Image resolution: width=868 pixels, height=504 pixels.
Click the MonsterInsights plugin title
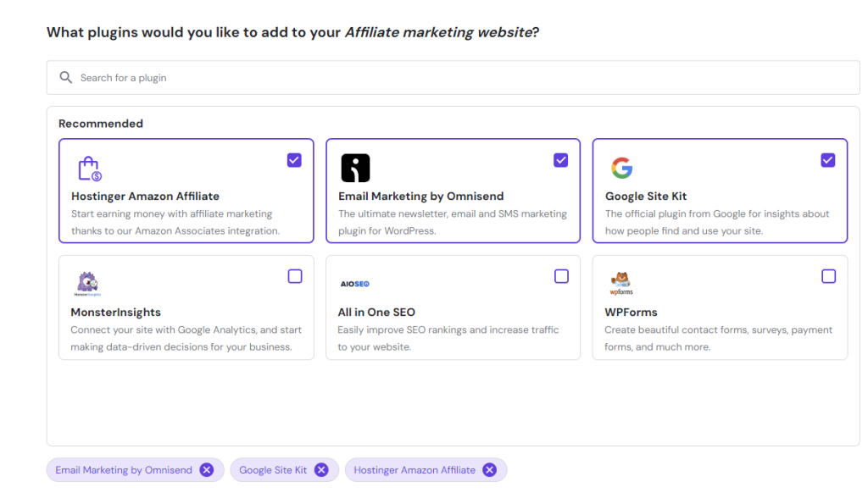pyautogui.click(x=115, y=312)
